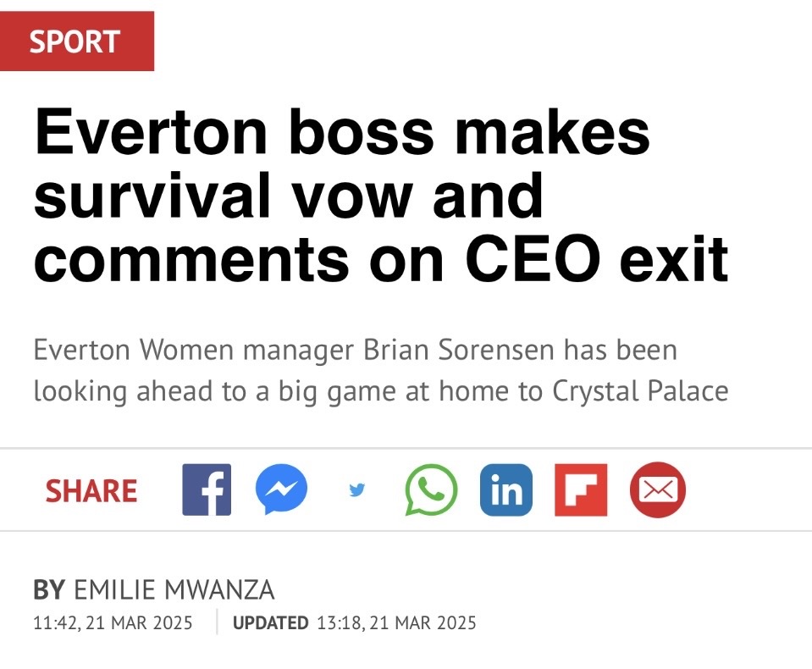Share on Flipboard using red icon
The height and width of the screenshot is (669, 812).
click(x=581, y=490)
